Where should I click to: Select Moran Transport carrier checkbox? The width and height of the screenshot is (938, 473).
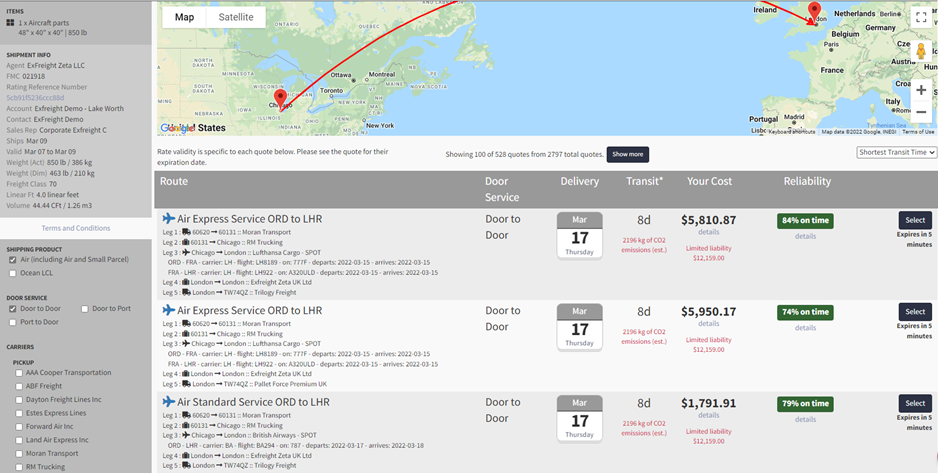pyautogui.click(x=19, y=454)
